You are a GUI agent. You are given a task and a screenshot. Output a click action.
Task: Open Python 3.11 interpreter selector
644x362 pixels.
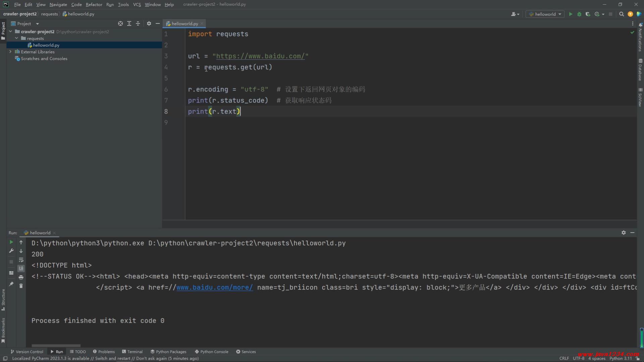pyautogui.click(x=620, y=358)
